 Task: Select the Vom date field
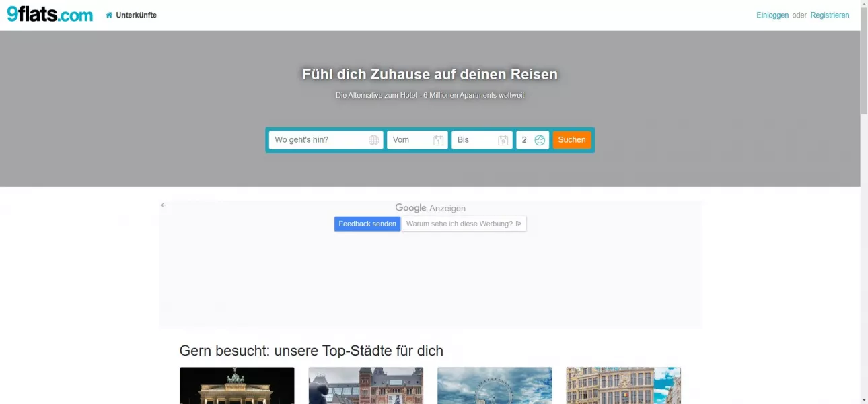pos(417,140)
